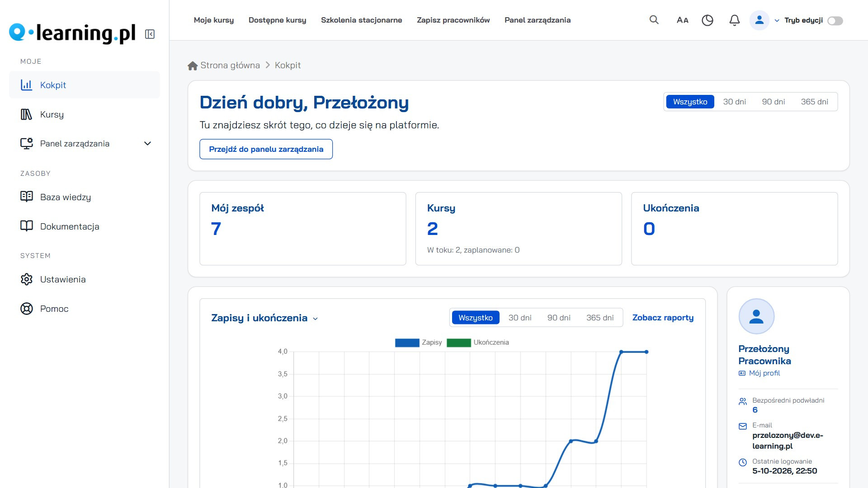Screen dimensions: 868x488
Task: Open Szkolenia stacjonarne menu item
Action: click(361, 20)
